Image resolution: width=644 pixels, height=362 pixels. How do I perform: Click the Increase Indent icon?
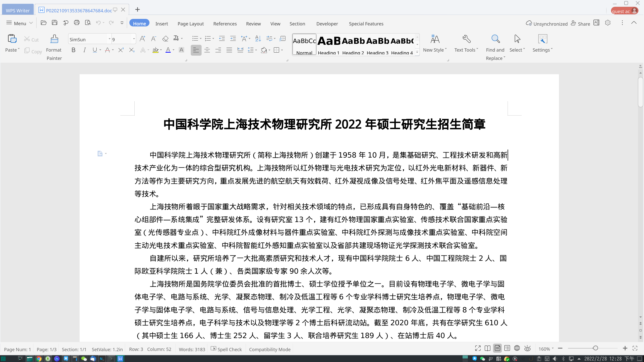(233, 39)
